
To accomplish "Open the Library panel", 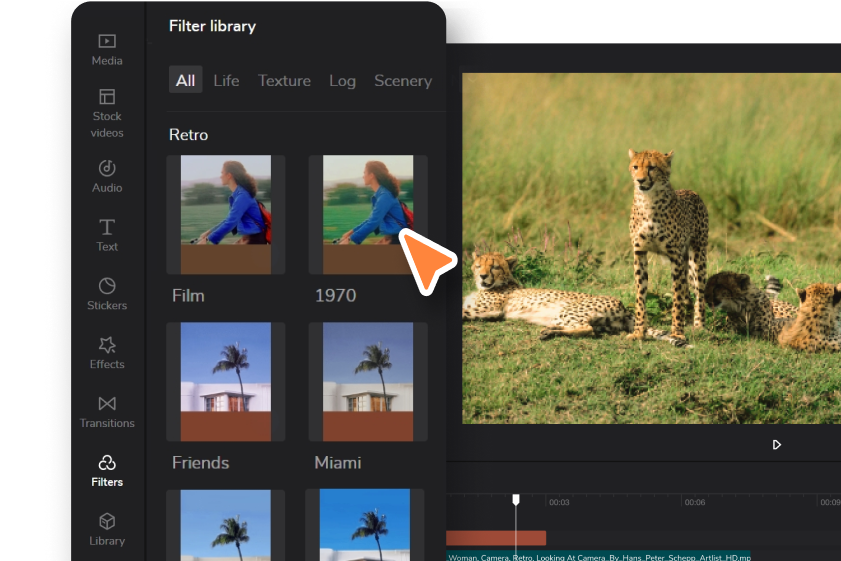I will [107, 529].
